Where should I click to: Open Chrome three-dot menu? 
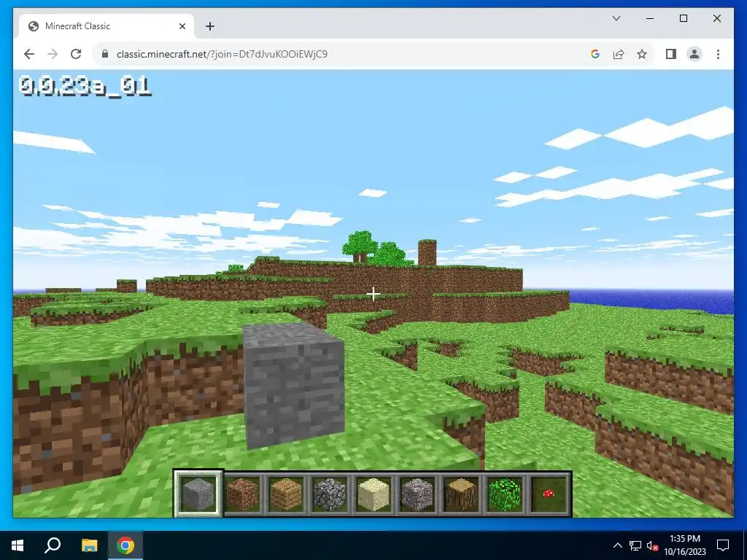coord(718,54)
